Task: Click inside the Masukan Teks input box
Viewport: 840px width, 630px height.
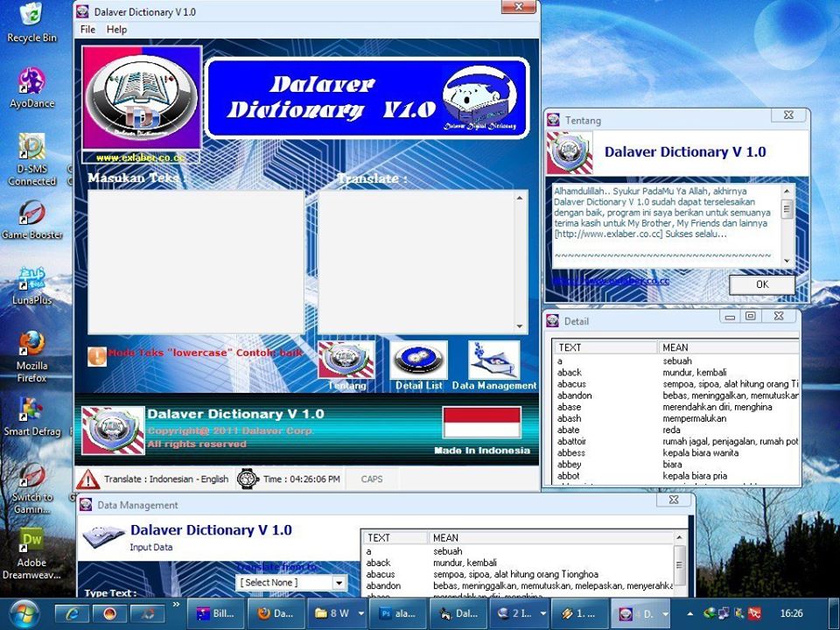Action: coord(196,262)
